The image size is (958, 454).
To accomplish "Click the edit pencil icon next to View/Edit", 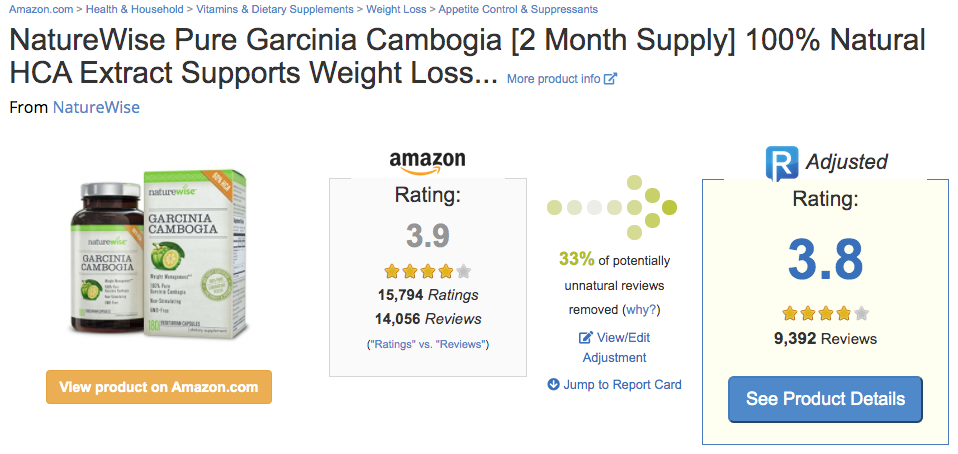I will [585, 337].
